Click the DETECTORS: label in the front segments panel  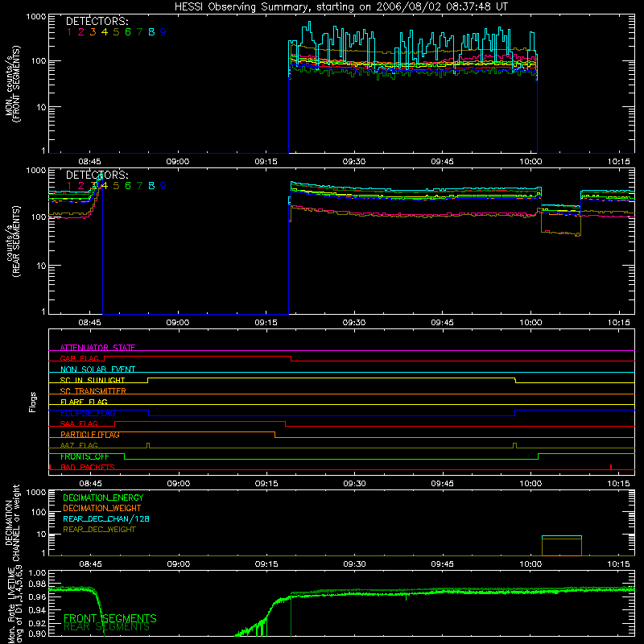[x=97, y=22]
